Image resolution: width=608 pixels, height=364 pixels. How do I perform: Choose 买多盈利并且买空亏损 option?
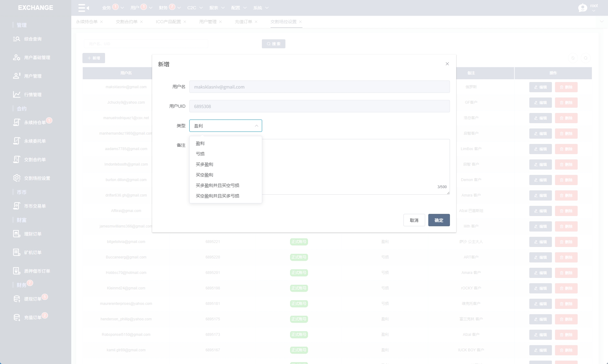pos(218,185)
